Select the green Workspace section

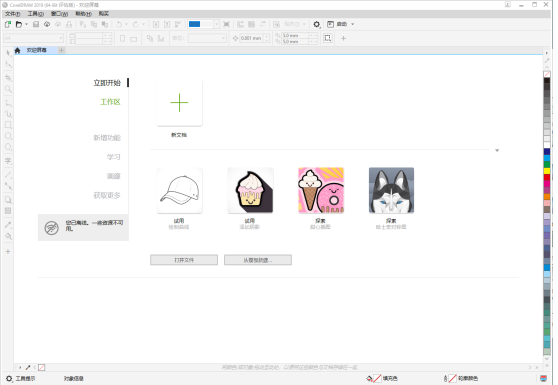pos(110,102)
